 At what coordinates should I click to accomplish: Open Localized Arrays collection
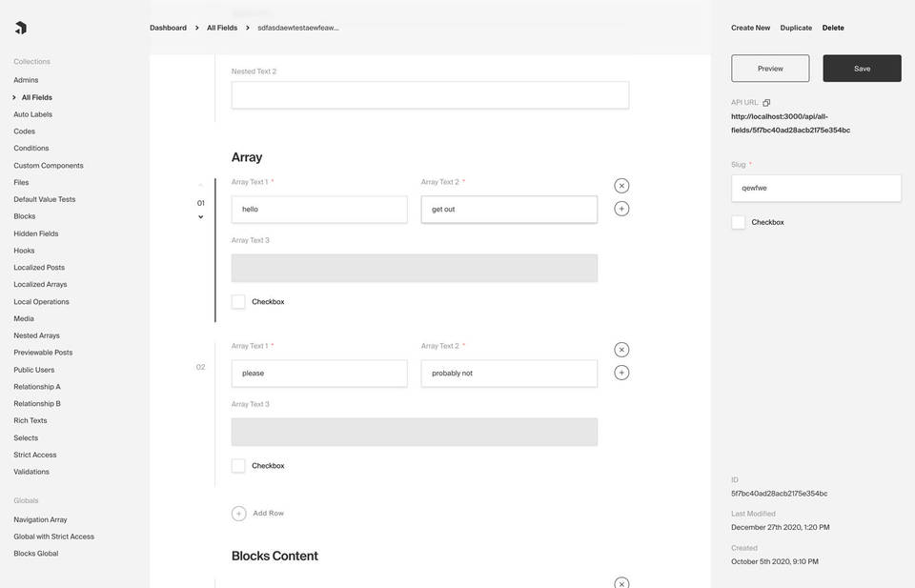(40, 285)
